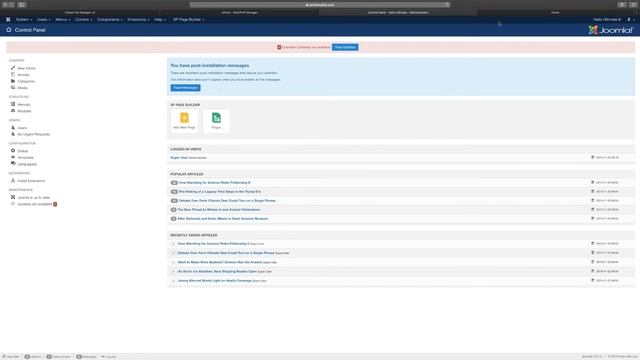Click the user account icon at top right
The image size is (640, 360).
629,20
